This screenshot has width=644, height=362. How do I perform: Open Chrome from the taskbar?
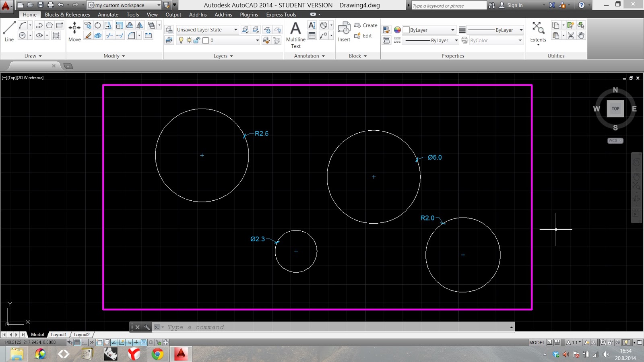coord(157,354)
